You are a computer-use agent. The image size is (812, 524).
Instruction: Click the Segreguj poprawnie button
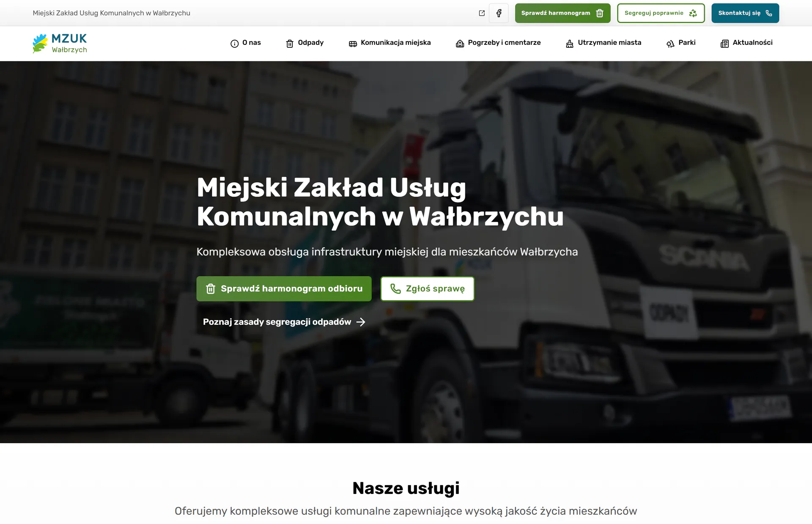pos(661,13)
